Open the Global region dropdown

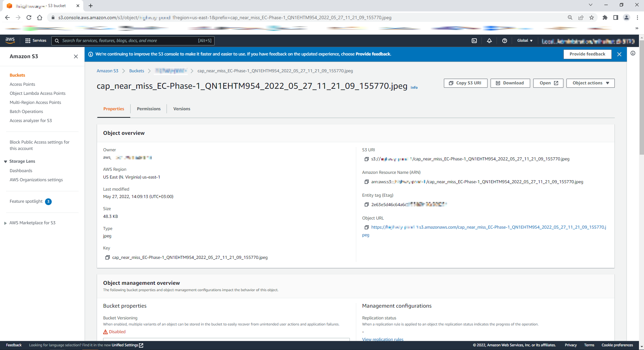(525, 41)
